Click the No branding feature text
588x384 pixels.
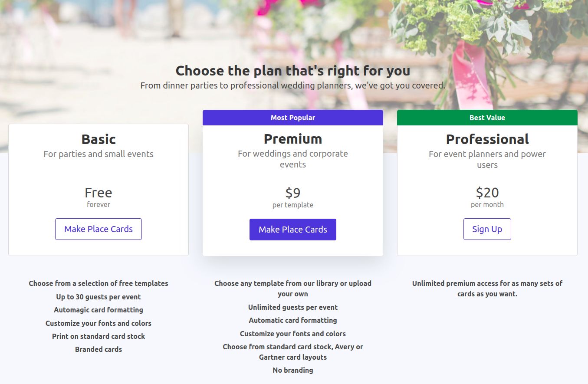pos(292,370)
